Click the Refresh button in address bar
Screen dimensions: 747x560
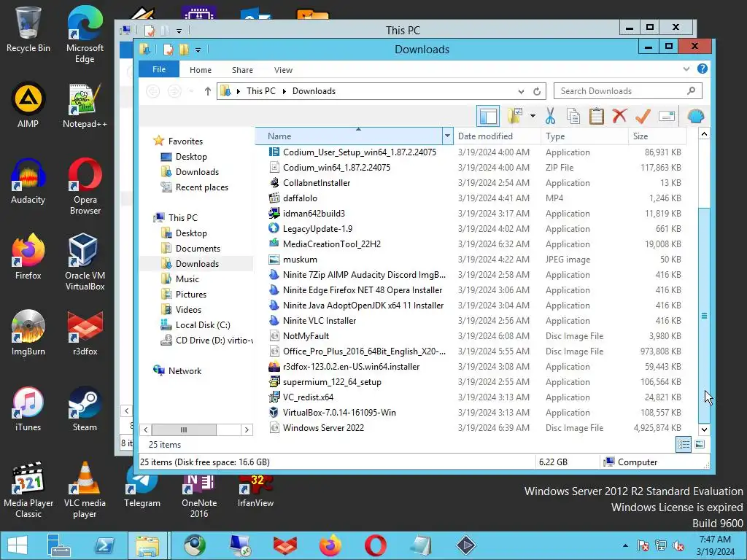pos(537,91)
